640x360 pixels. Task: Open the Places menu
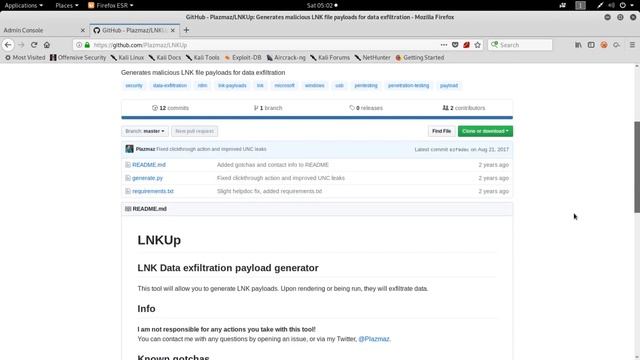pyautogui.click(x=67, y=5)
